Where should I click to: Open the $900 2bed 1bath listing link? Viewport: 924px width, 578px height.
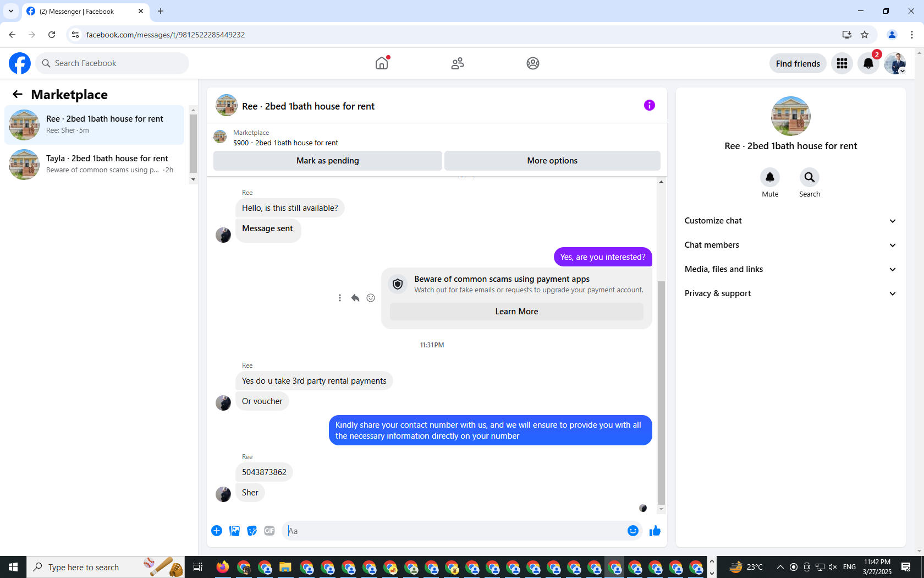click(285, 143)
